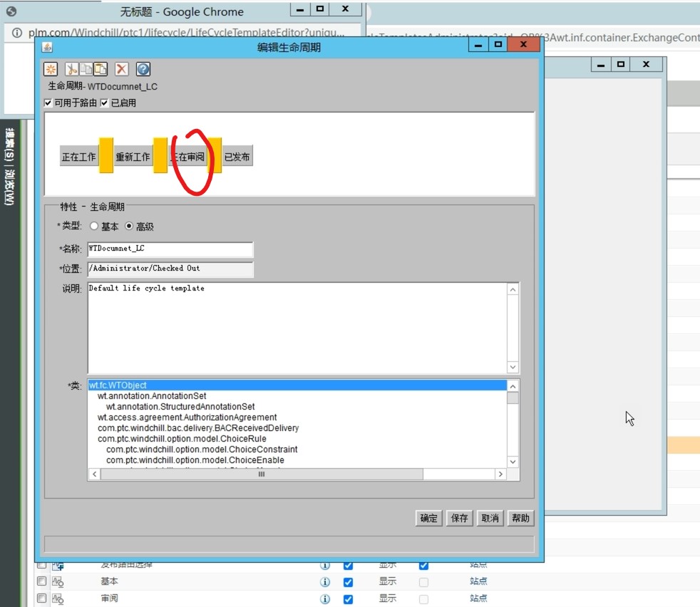Click the site info icon in Chrome address bar
This screenshot has width=700, height=607.
coord(16,33)
